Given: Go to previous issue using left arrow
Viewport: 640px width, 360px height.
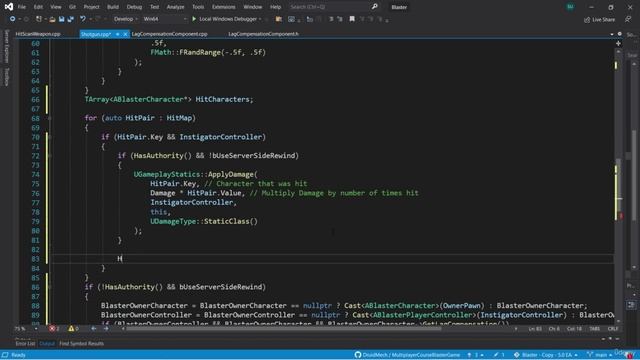Looking at the screenshot, I should pyautogui.click(x=93, y=328).
